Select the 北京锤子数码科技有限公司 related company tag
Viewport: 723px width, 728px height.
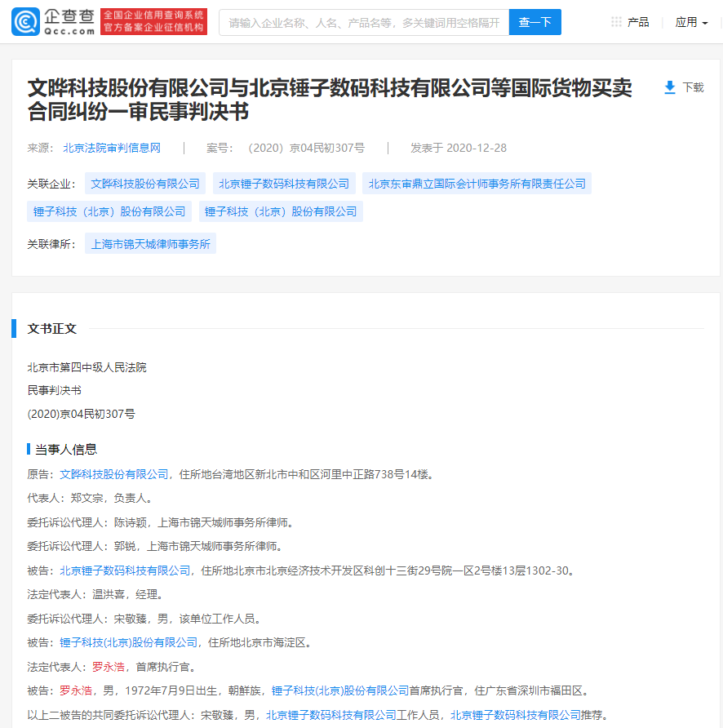point(284,184)
